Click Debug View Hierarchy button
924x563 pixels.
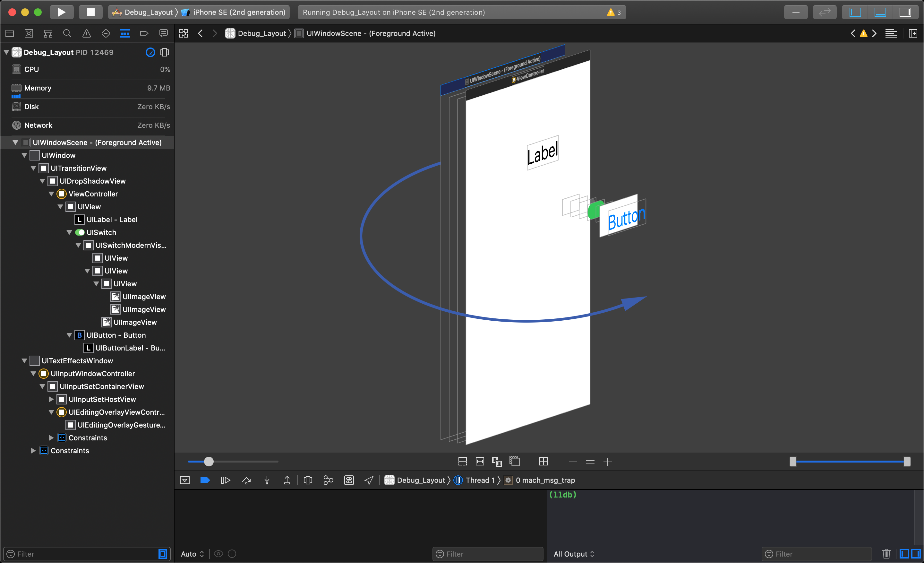point(308,480)
